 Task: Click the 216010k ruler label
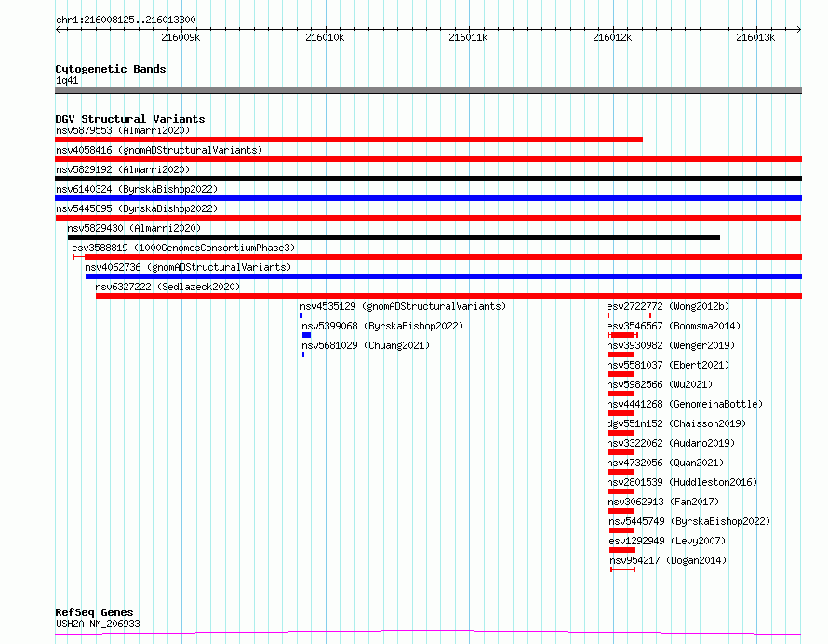pos(325,37)
